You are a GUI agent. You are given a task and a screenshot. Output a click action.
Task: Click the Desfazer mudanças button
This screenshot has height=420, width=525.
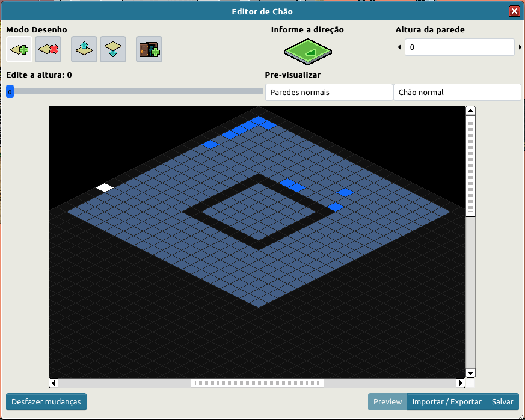click(46, 401)
